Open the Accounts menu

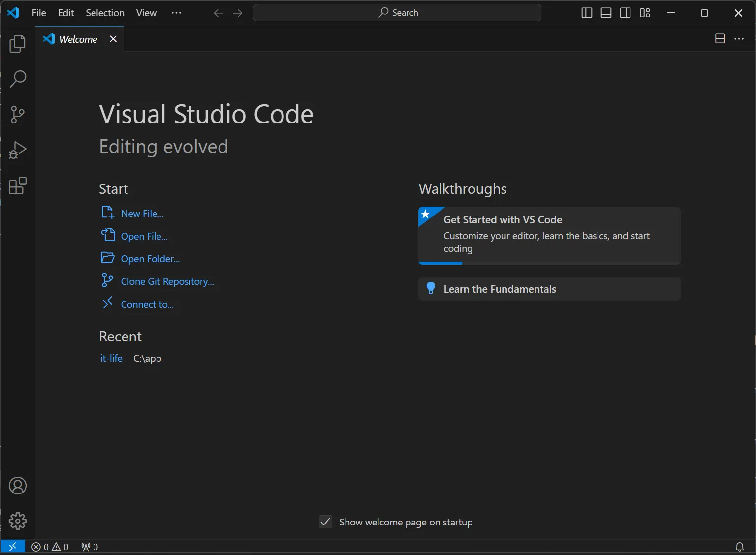[18, 486]
